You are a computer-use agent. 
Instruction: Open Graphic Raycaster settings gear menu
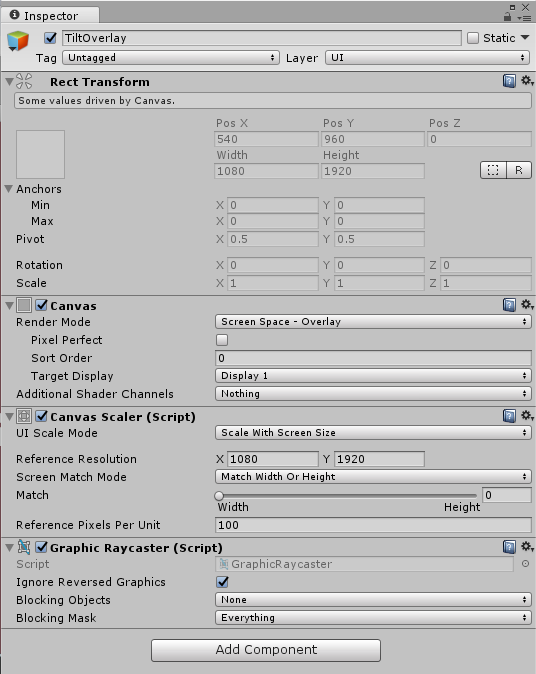(x=527, y=547)
